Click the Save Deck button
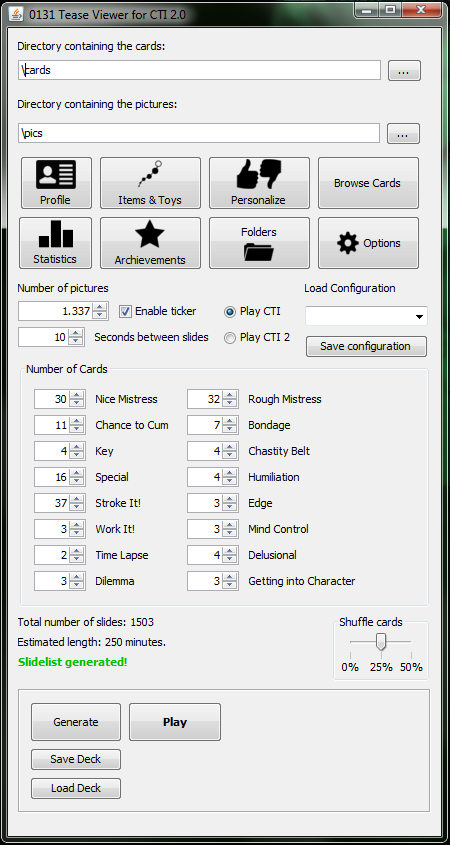 [76, 759]
